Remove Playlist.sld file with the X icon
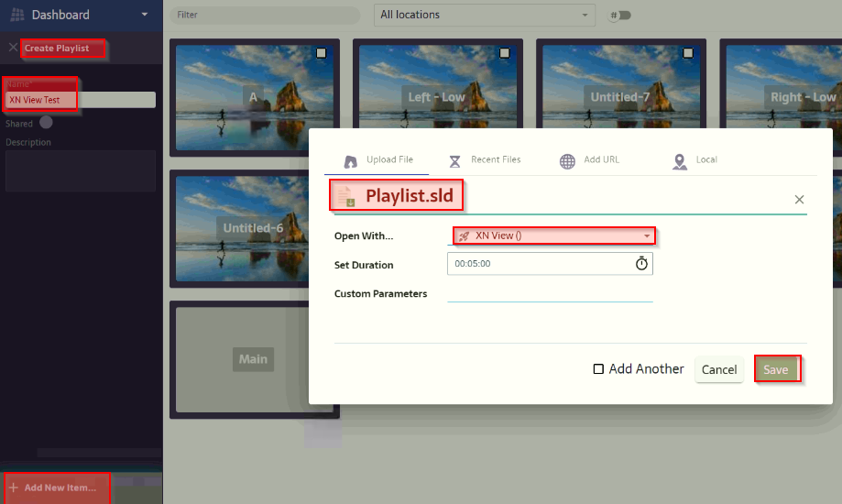Viewport: 842px width, 504px height. pyautogui.click(x=799, y=199)
